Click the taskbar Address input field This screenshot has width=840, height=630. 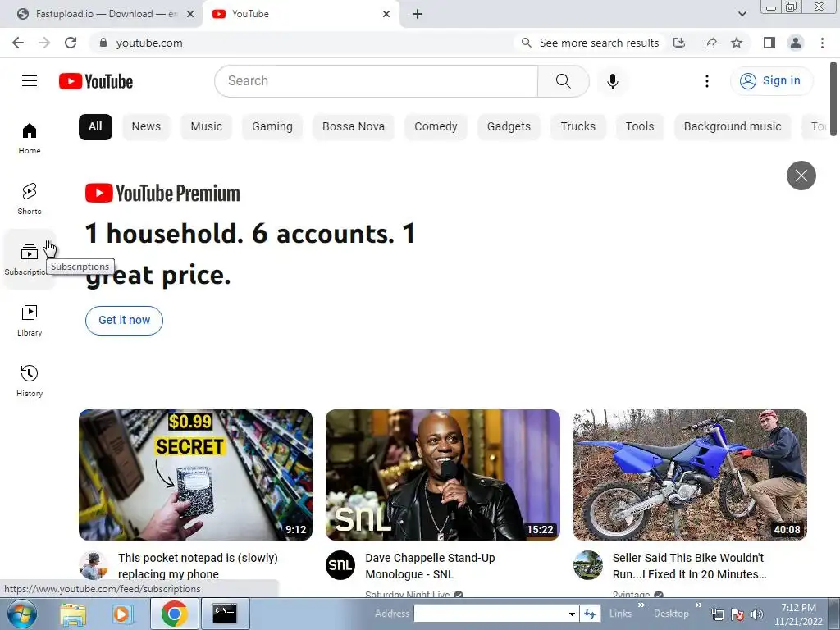tap(491, 614)
